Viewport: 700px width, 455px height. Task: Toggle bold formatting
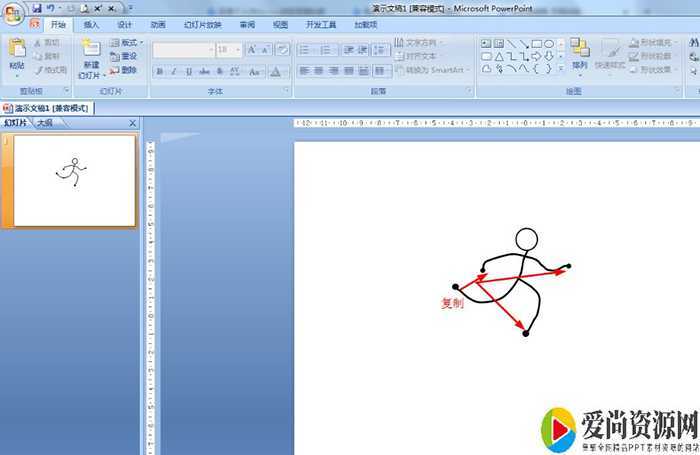point(160,72)
